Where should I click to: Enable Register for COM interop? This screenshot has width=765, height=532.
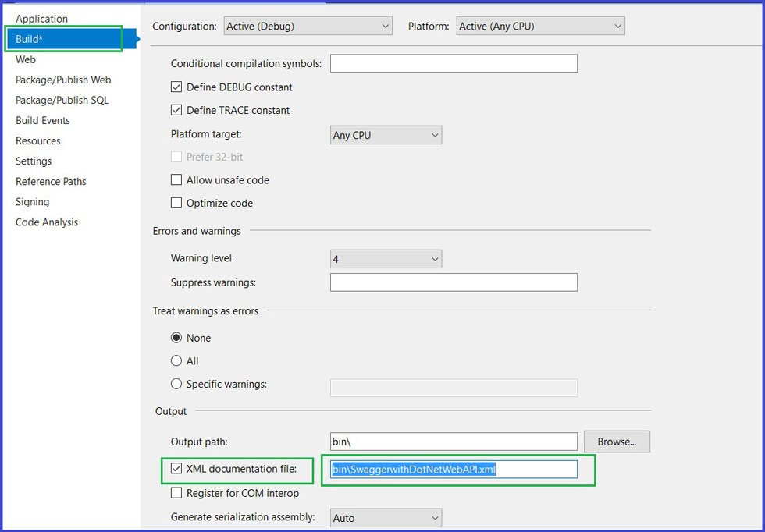(176, 493)
